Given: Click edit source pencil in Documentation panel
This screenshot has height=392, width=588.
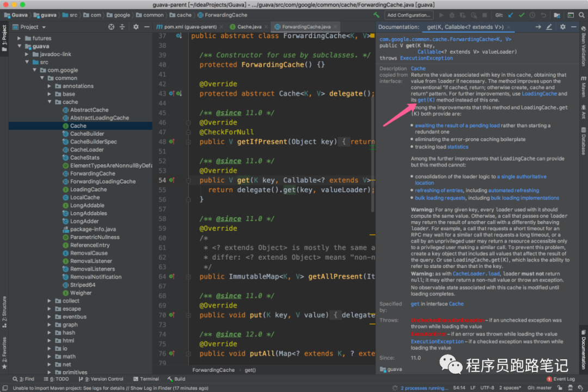Looking at the screenshot, I should (x=549, y=27).
